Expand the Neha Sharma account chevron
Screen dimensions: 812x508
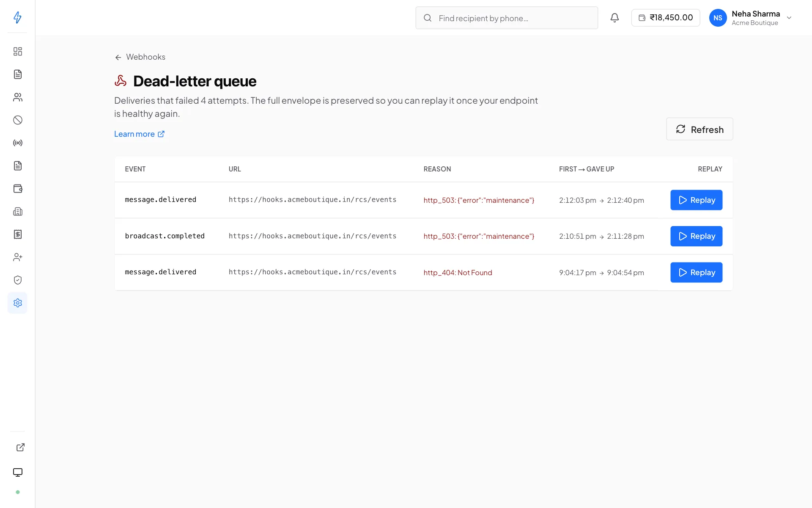tap(789, 18)
